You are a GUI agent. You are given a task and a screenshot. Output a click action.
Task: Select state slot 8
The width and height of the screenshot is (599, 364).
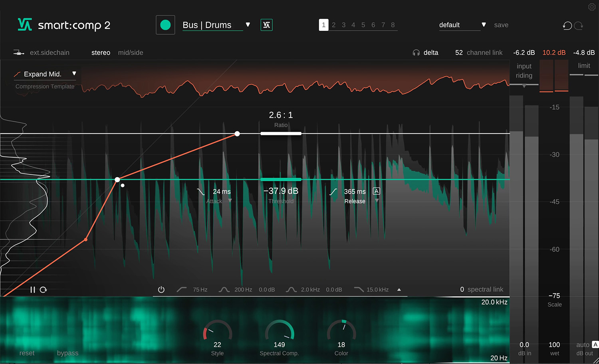[393, 25]
